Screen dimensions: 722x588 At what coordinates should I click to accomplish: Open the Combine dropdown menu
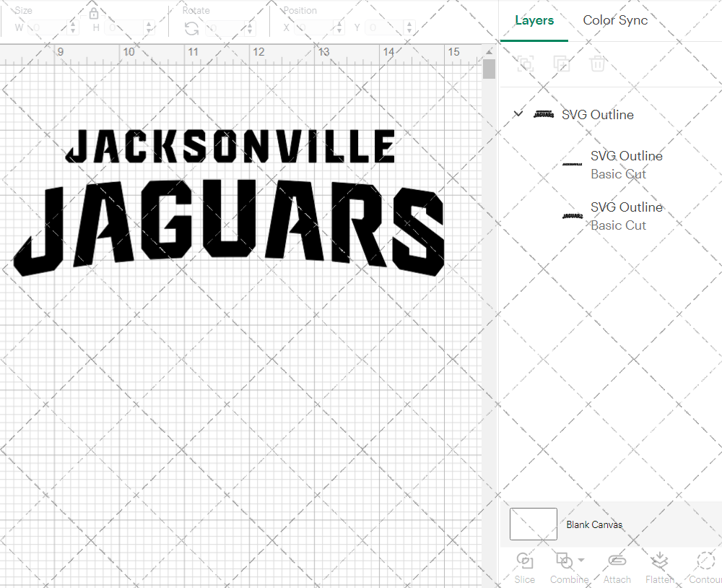pyautogui.click(x=581, y=561)
